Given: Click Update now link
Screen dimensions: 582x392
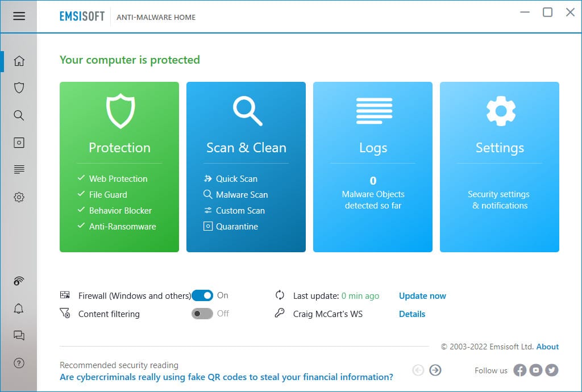Looking at the screenshot, I should [x=422, y=296].
